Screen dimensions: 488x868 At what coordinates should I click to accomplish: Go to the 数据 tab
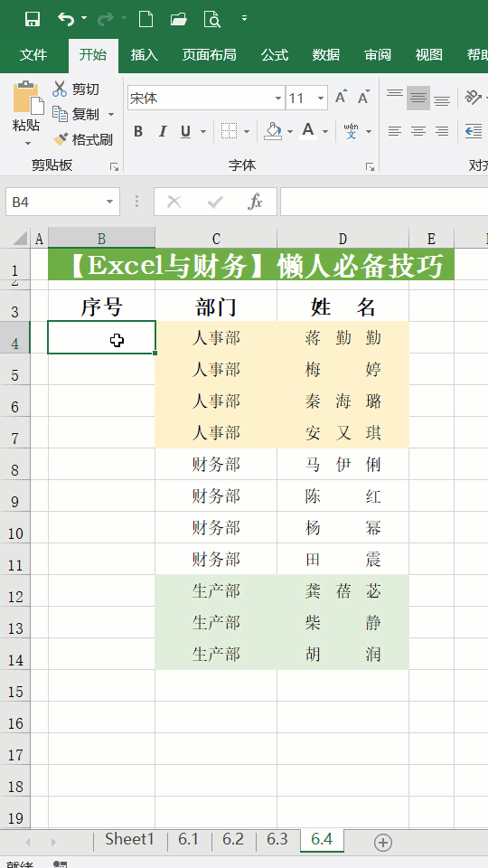326,55
